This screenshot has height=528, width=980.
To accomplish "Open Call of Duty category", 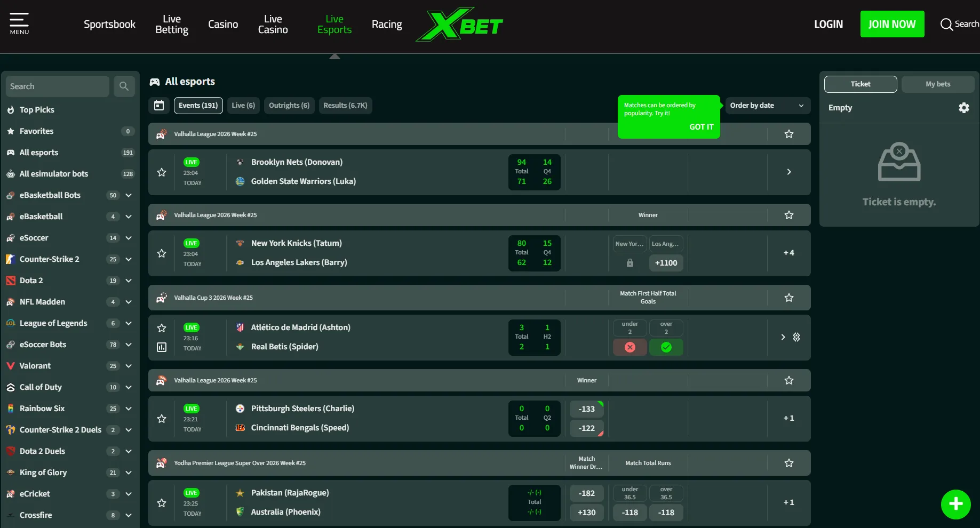I will (70, 387).
